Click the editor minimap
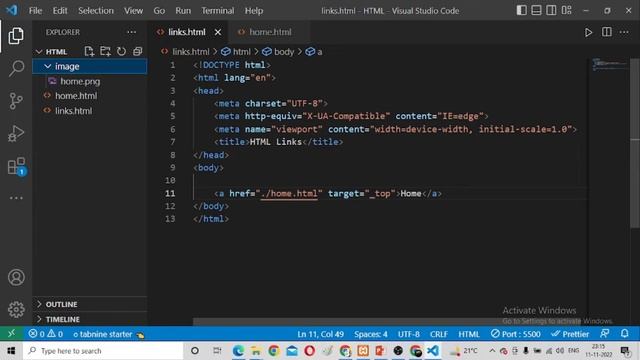Image resolution: width=640 pixels, height=360 pixels. [609, 64]
